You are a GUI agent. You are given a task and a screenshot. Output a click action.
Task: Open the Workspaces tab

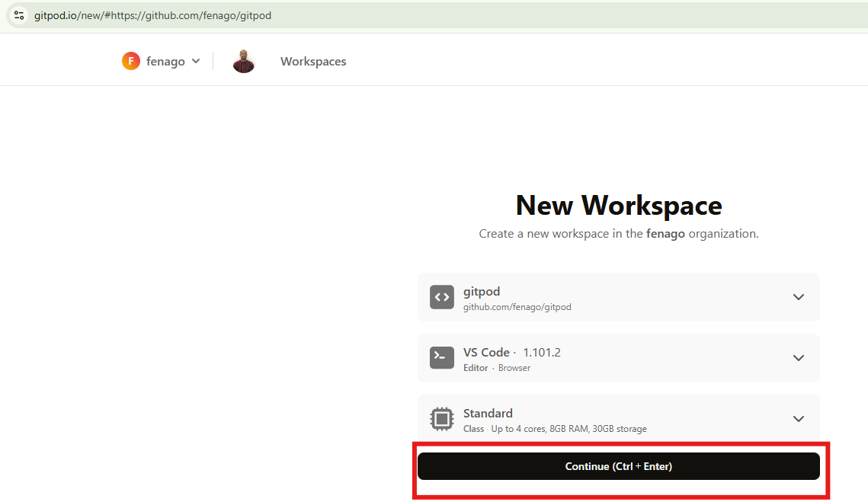pyautogui.click(x=313, y=62)
